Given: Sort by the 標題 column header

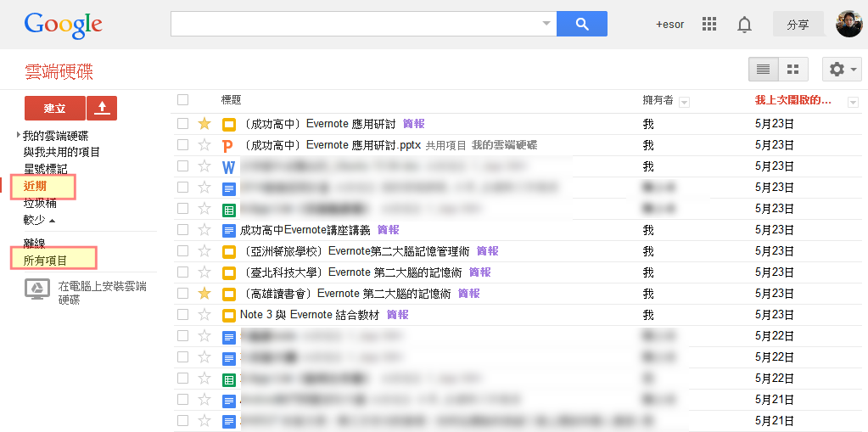Looking at the screenshot, I should pyautogui.click(x=231, y=99).
